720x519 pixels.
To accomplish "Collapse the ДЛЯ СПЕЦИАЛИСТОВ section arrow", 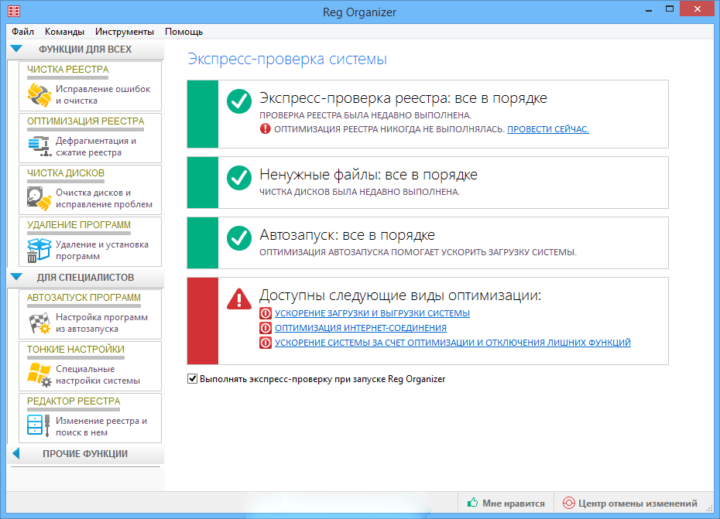I will click(x=17, y=277).
